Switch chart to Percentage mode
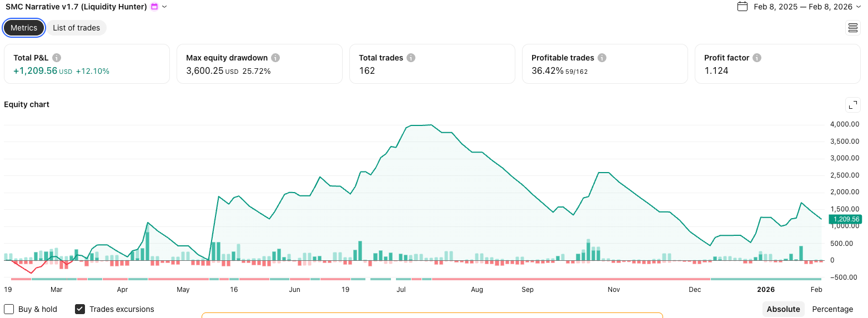The height and width of the screenshot is (318, 868). [x=832, y=309]
